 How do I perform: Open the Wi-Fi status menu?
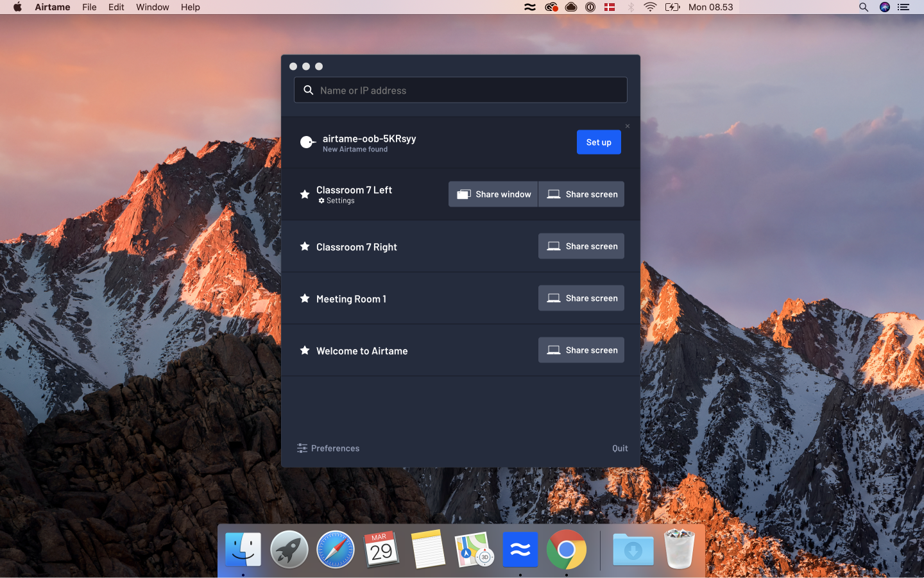pyautogui.click(x=650, y=7)
